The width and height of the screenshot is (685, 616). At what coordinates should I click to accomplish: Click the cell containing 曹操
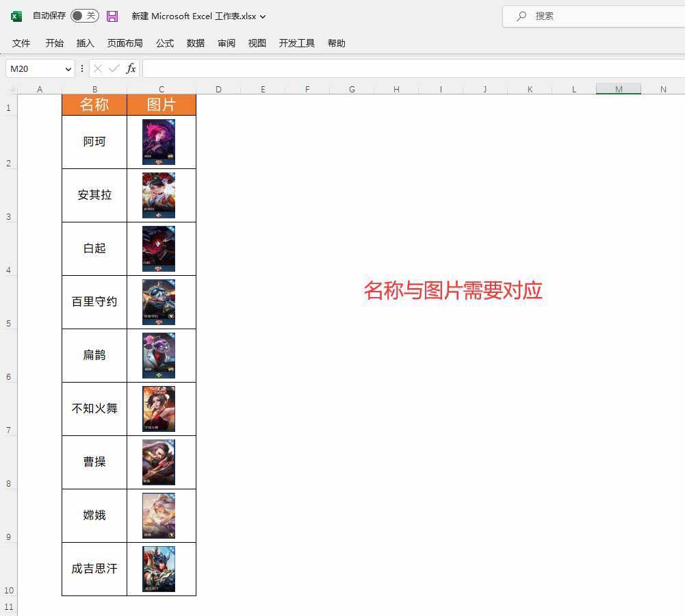tap(94, 462)
